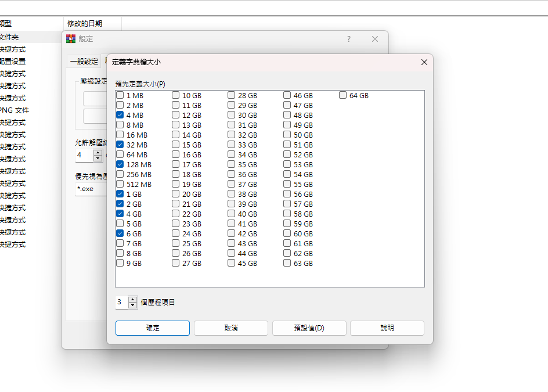Click the help question mark in Settings window
The width and height of the screenshot is (548, 392).
[349, 39]
